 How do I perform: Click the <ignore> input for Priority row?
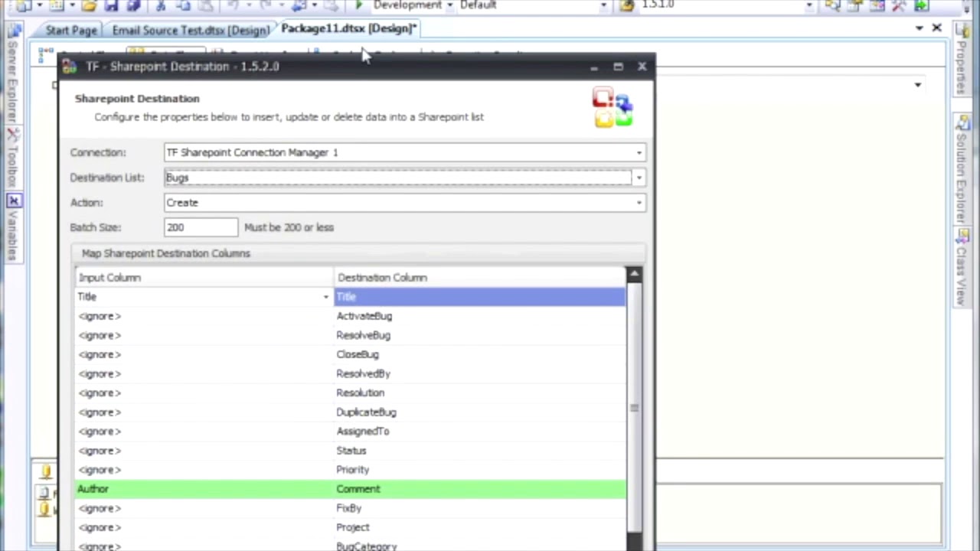point(204,470)
